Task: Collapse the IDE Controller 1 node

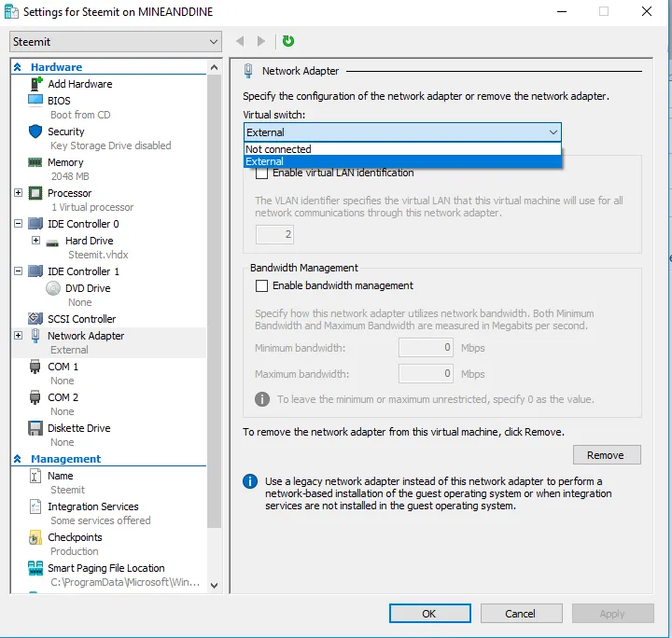Action: [x=18, y=270]
